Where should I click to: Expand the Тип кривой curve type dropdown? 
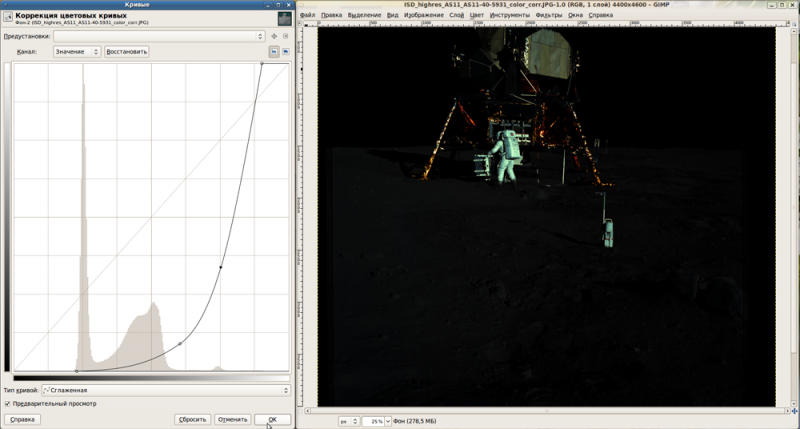click(166, 390)
